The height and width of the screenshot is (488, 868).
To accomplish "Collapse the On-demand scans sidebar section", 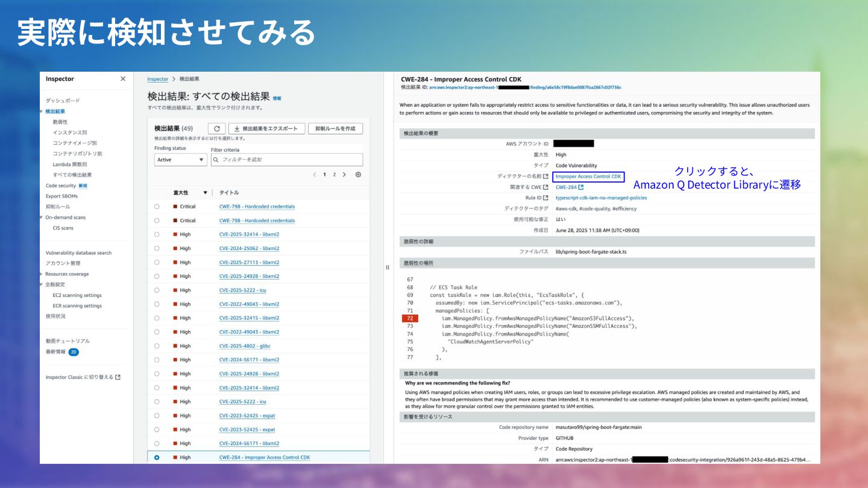I will pos(42,217).
